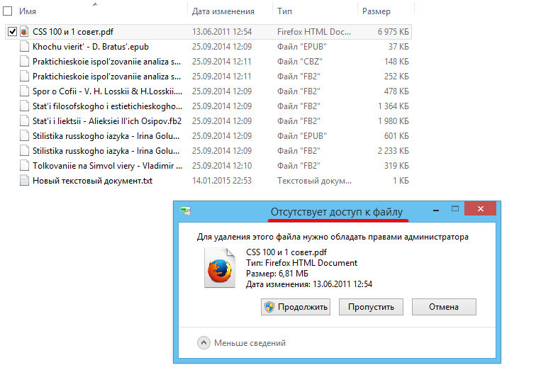Viewport: 536px width, 392px height.
Task: Click icon of Spor o Cofii file
Action: pos(24,91)
